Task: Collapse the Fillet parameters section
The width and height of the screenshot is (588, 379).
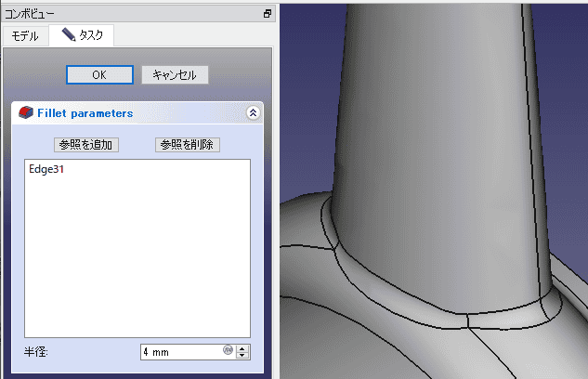Action: tap(253, 112)
